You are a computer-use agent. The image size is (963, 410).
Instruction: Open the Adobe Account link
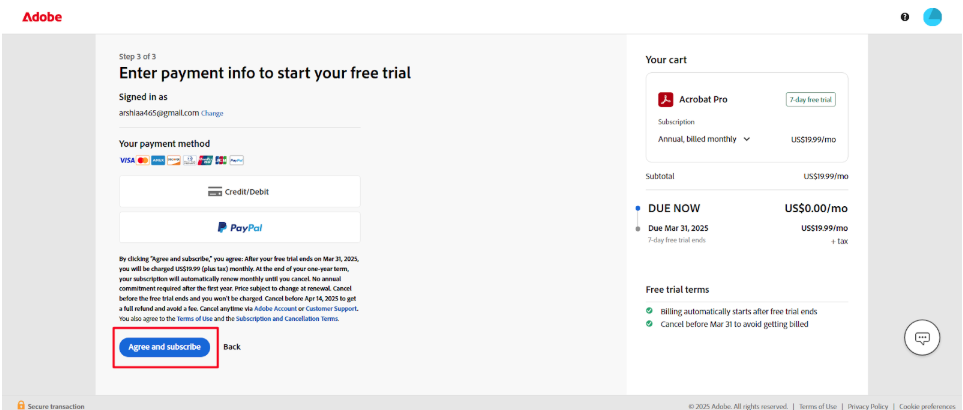click(x=276, y=309)
